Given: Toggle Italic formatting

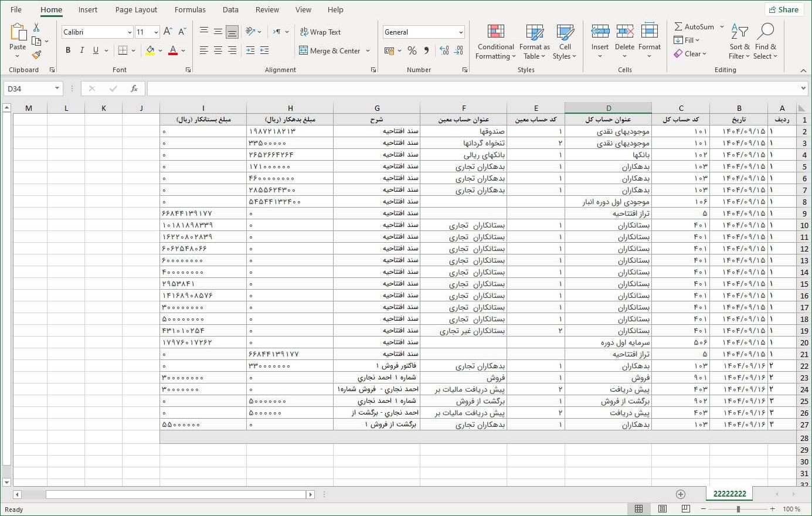Looking at the screenshot, I should pos(82,50).
